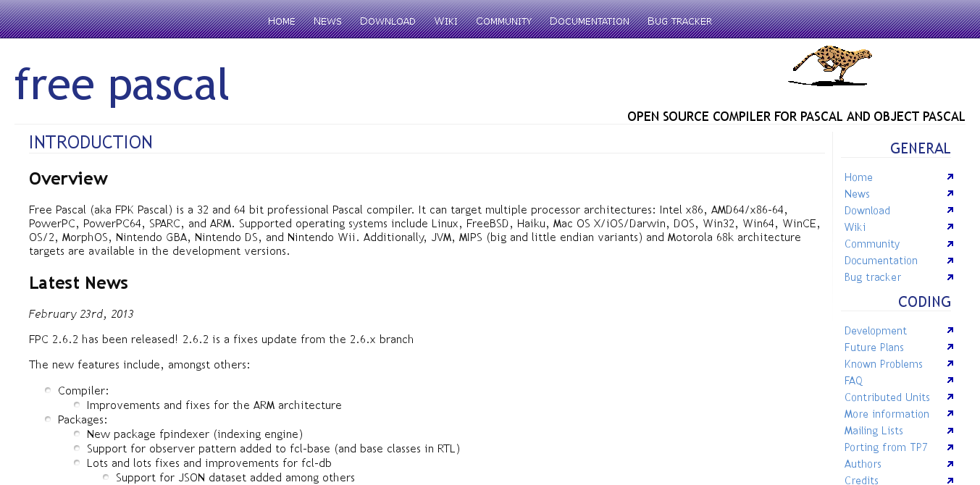980x485 pixels.
Task: Open the Known Problems link
Action: (884, 364)
